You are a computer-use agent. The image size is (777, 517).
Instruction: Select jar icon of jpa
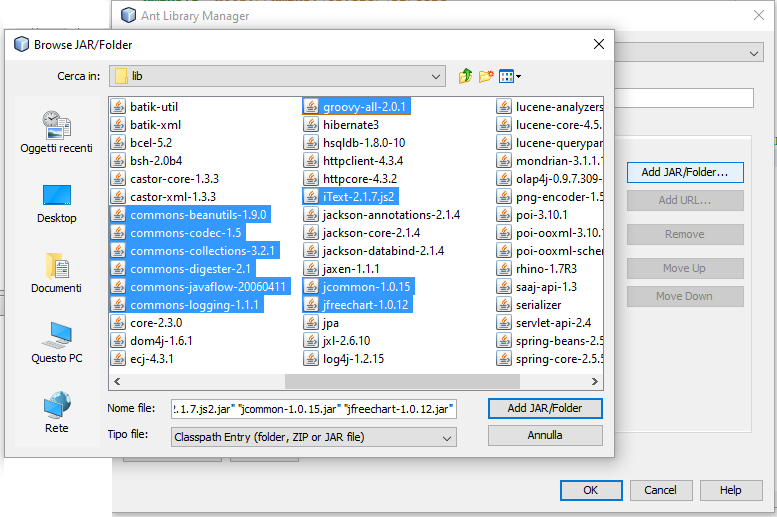(x=311, y=323)
